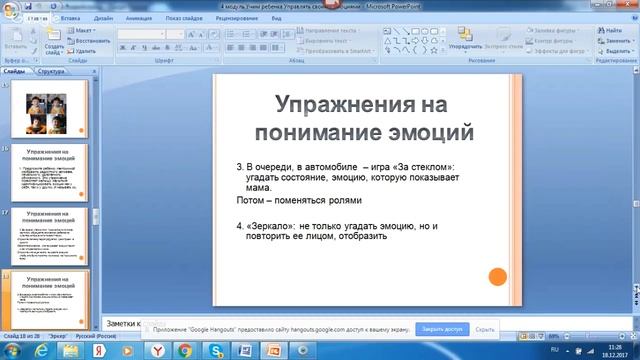
Task: Select the down arrow shape
Action: [x=425, y=41]
